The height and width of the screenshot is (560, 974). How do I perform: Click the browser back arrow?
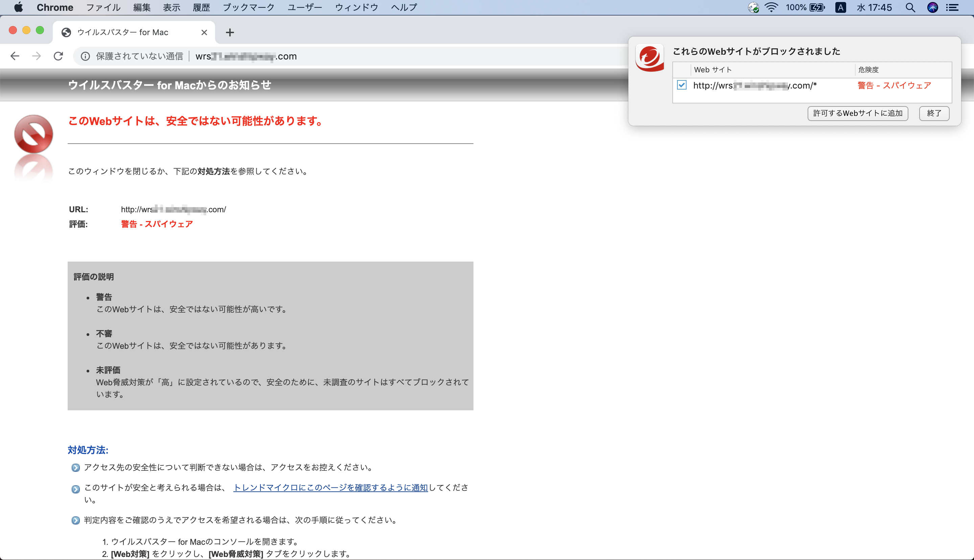coord(15,56)
